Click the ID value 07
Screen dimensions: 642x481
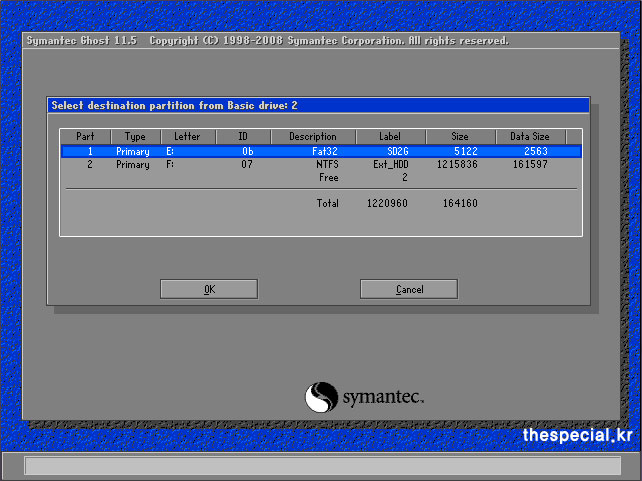[x=247, y=165]
